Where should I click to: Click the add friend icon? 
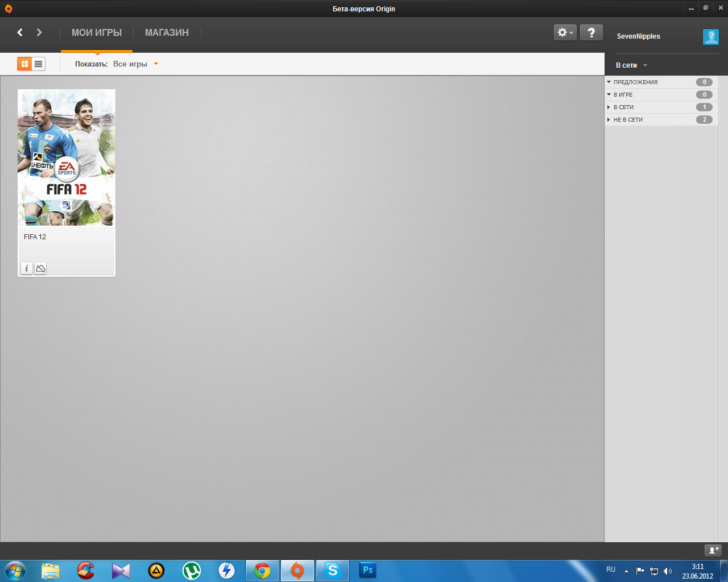point(713,550)
